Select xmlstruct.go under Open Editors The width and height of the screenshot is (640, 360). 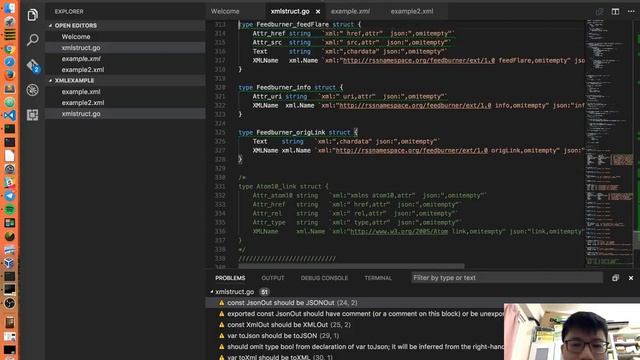point(125,48)
